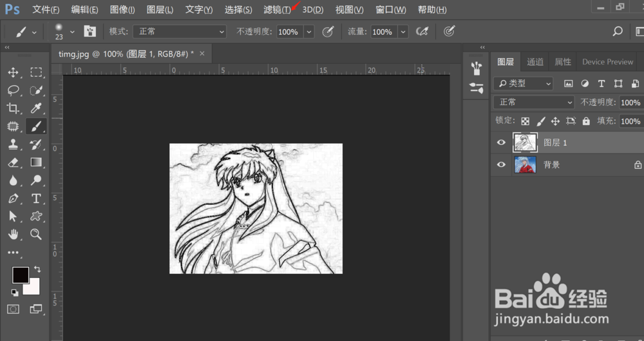Click the background color swatch
The height and width of the screenshot is (341, 644).
[x=33, y=287]
